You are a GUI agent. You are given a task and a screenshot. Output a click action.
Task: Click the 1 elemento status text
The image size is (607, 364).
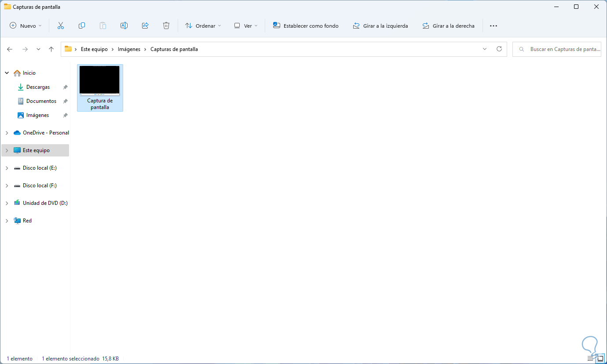(19, 359)
